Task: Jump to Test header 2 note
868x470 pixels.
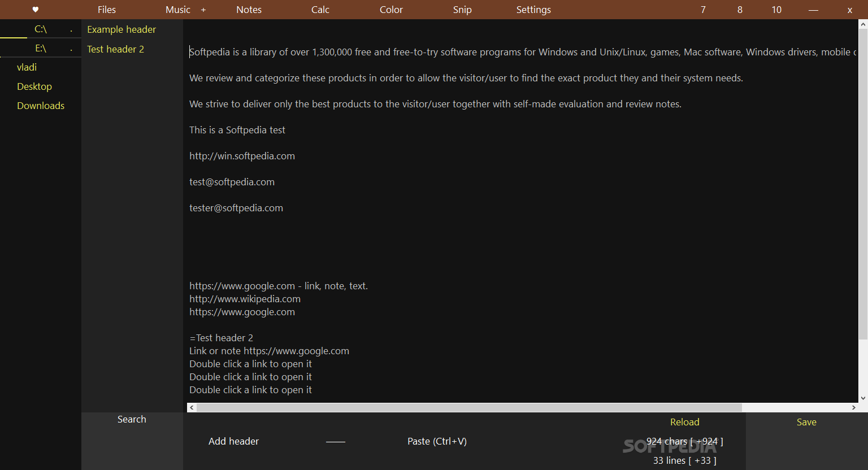Action: point(115,49)
